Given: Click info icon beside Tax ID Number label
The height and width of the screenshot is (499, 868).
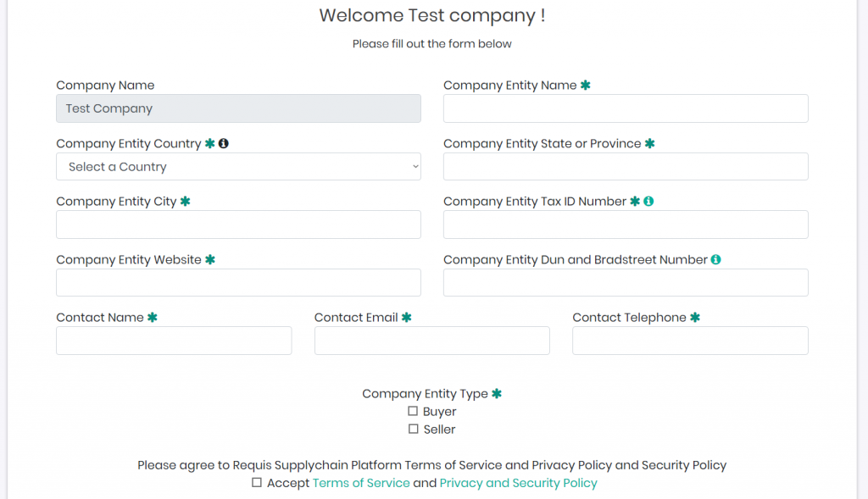Looking at the screenshot, I should point(648,202).
